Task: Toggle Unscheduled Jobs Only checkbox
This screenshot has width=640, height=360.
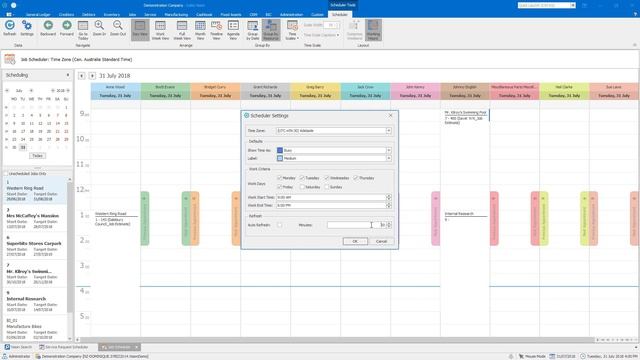Action: 6,174
